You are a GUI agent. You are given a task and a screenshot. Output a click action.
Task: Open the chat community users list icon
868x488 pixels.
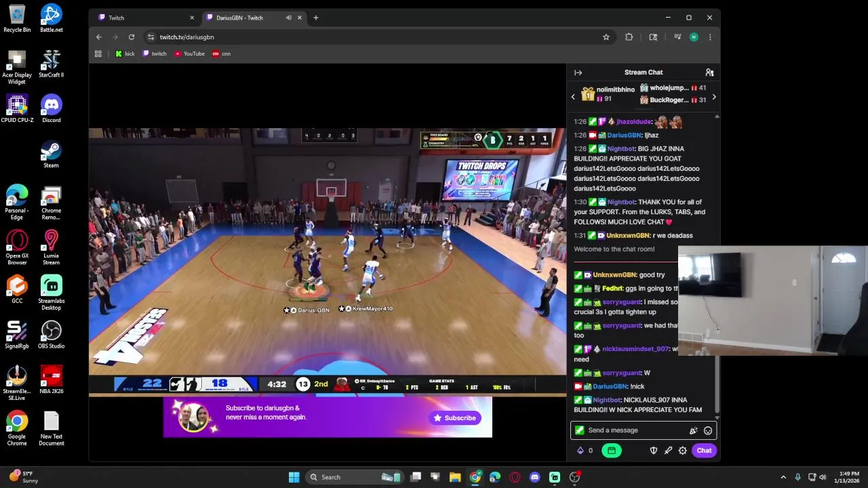(x=709, y=73)
